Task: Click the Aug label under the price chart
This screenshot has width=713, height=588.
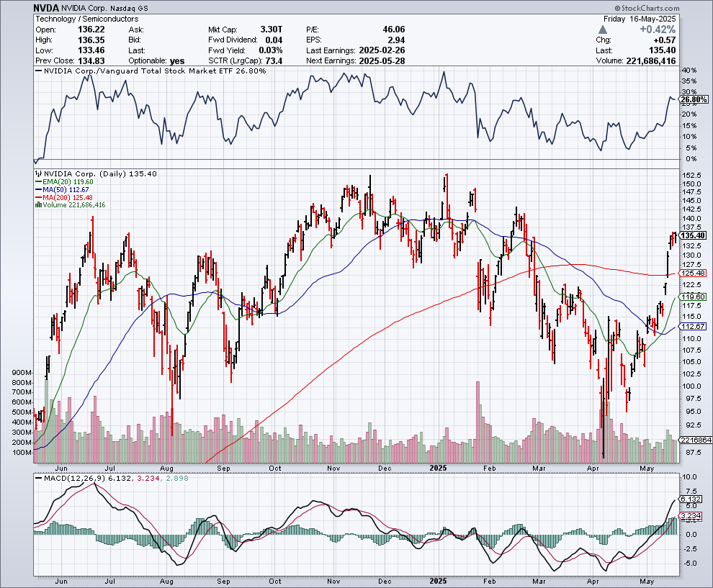Action: 167,468
